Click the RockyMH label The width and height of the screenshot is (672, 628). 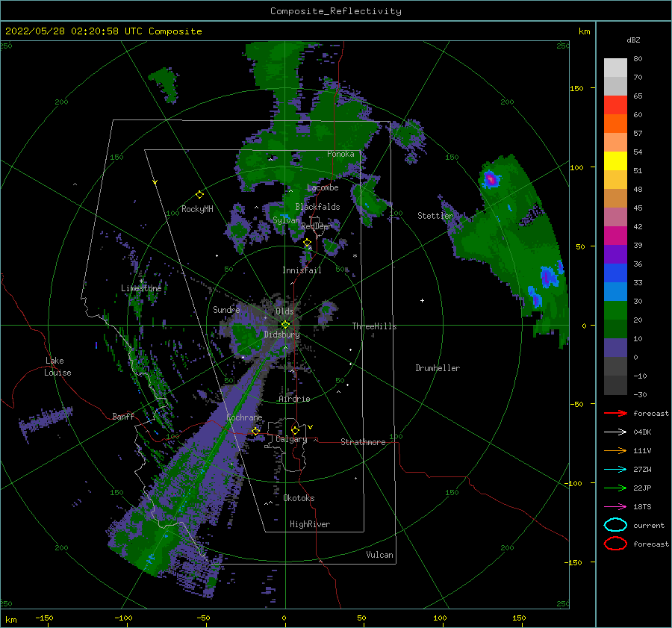(197, 209)
